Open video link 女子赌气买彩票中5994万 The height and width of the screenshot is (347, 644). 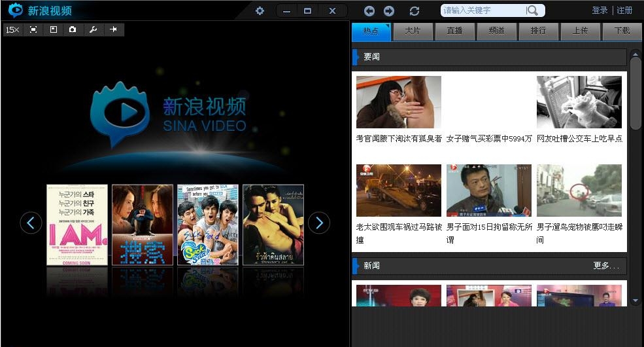pos(489,139)
